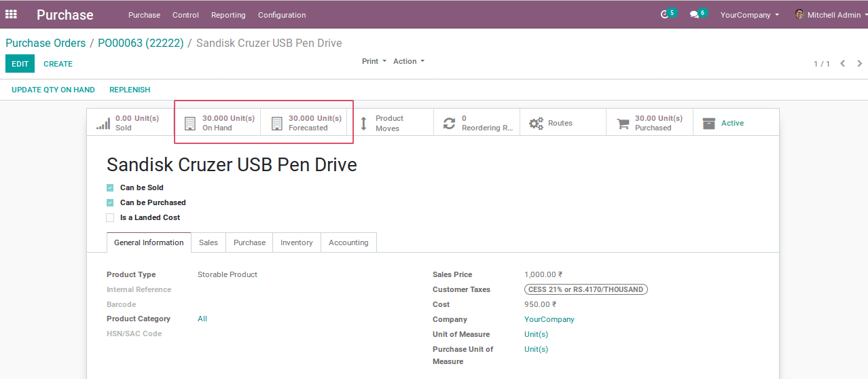Click the Purchased shopping cart icon
The image size is (868, 379).
pyautogui.click(x=623, y=124)
